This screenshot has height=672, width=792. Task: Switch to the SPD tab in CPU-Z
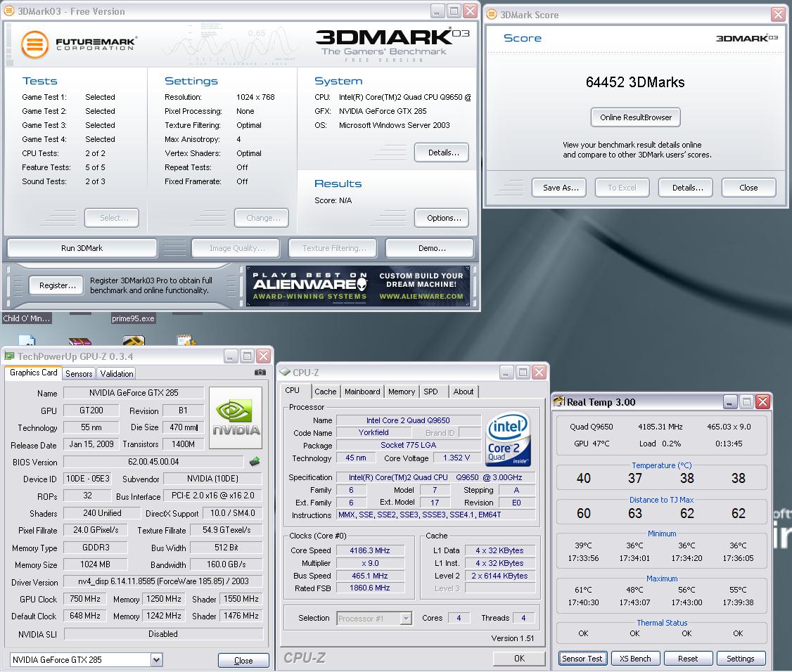click(431, 392)
